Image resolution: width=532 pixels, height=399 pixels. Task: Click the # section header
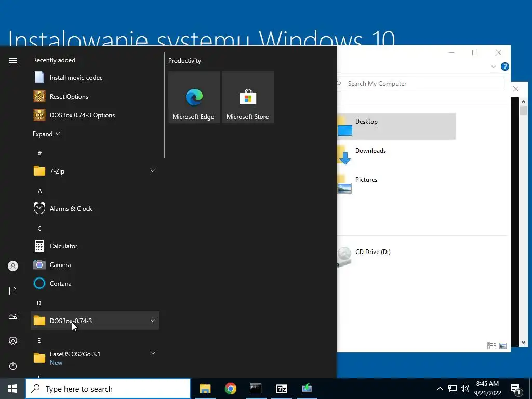point(39,153)
